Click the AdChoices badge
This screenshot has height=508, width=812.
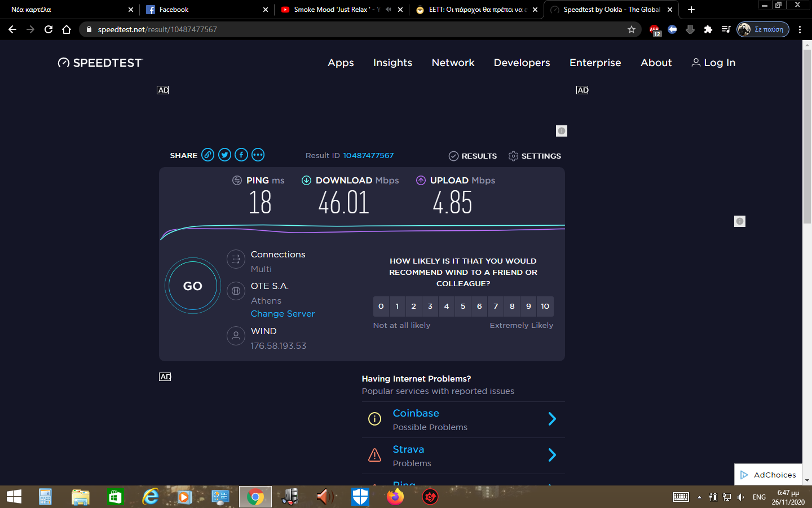(x=768, y=475)
